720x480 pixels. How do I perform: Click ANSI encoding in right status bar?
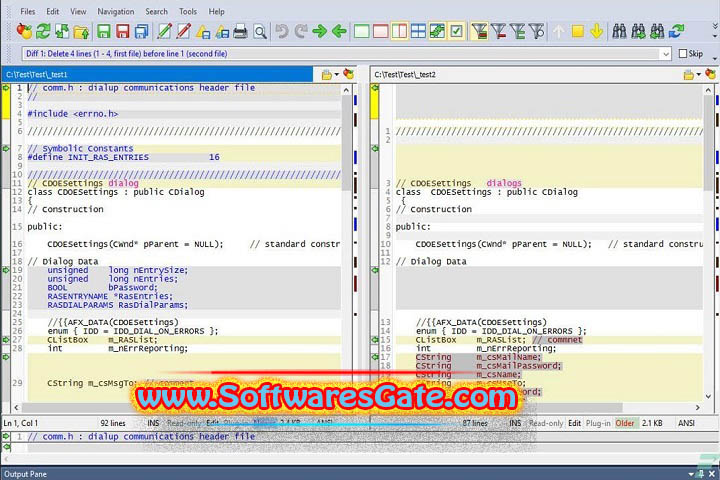coord(686,423)
